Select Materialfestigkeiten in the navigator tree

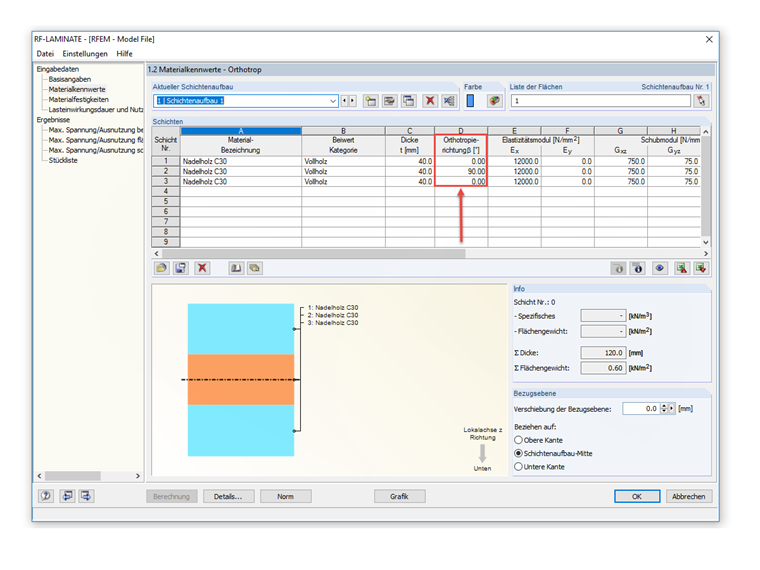[79, 99]
